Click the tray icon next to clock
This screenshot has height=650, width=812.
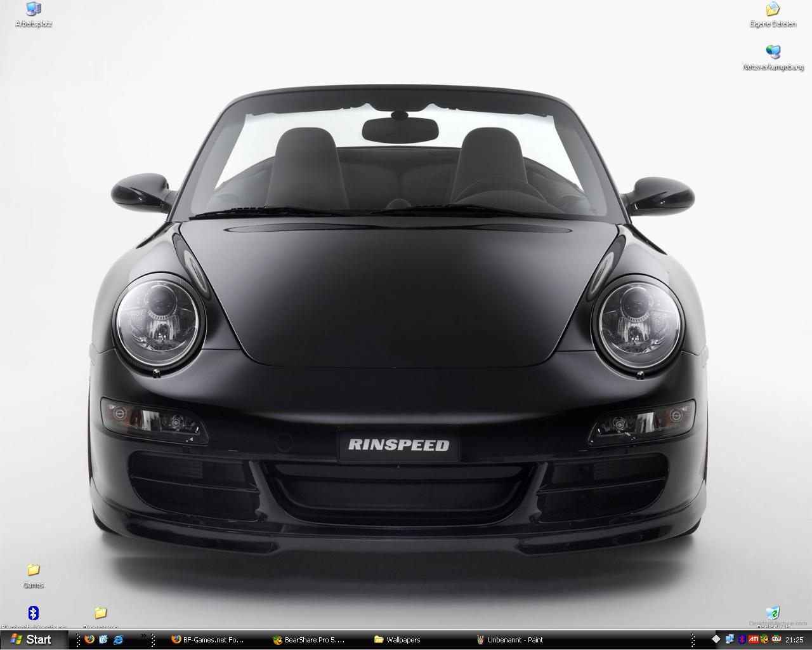776,639
